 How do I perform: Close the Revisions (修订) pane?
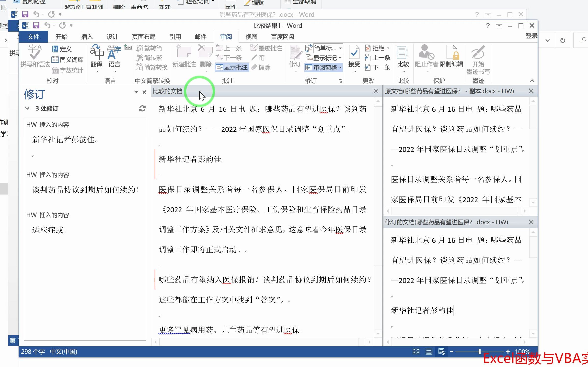tap(144, 92)
